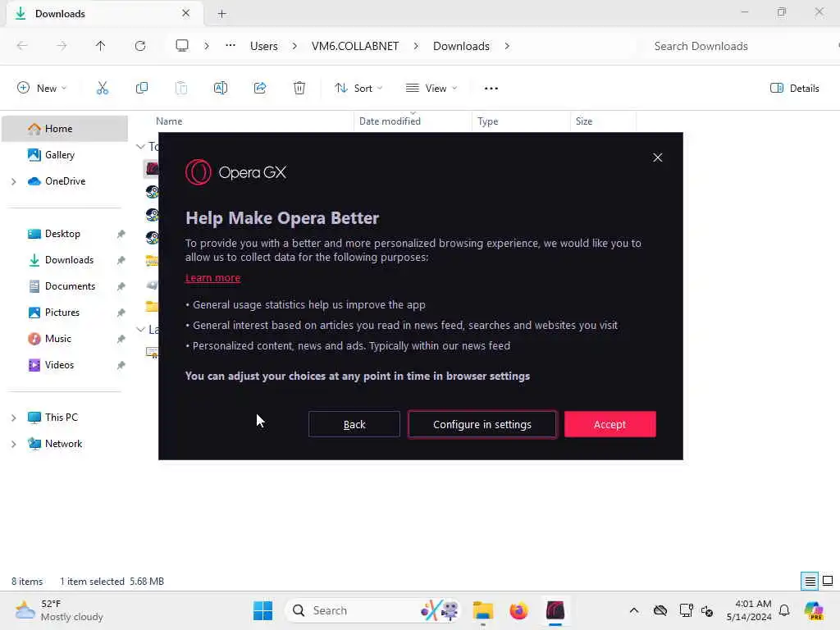This screenshot has width=840, height=630.
Task: Open the New item dropdown
Action: click(x=42, y=89)
